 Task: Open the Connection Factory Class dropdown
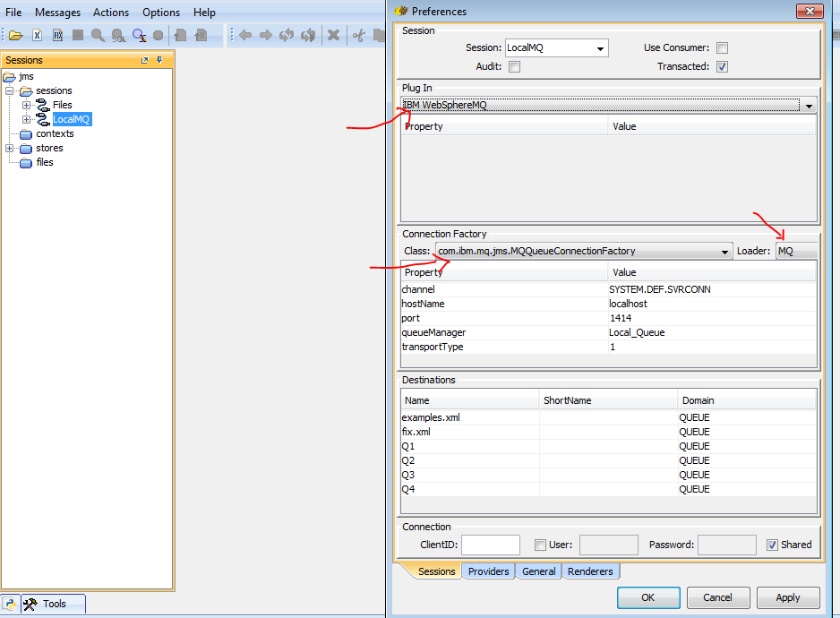tap(726, 251)
